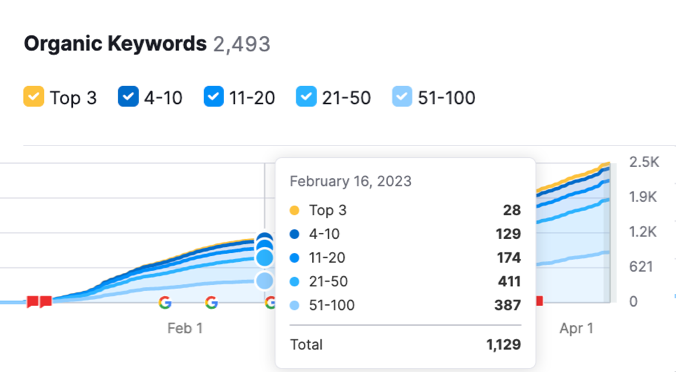The height and width of the screenshot is (372, 676).
Task: Click the 51-100 light blue data point
Action: [x=265, y=281]
